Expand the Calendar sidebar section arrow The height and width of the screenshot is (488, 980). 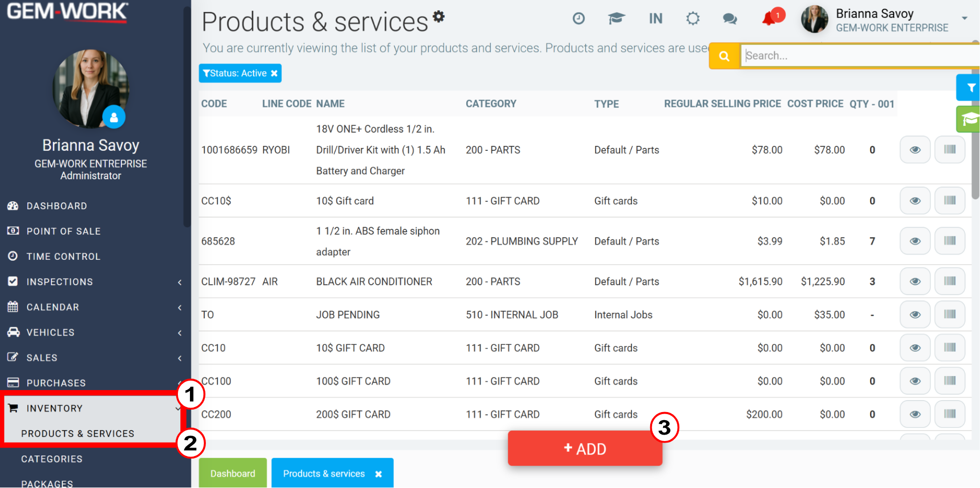coord(180,308)
